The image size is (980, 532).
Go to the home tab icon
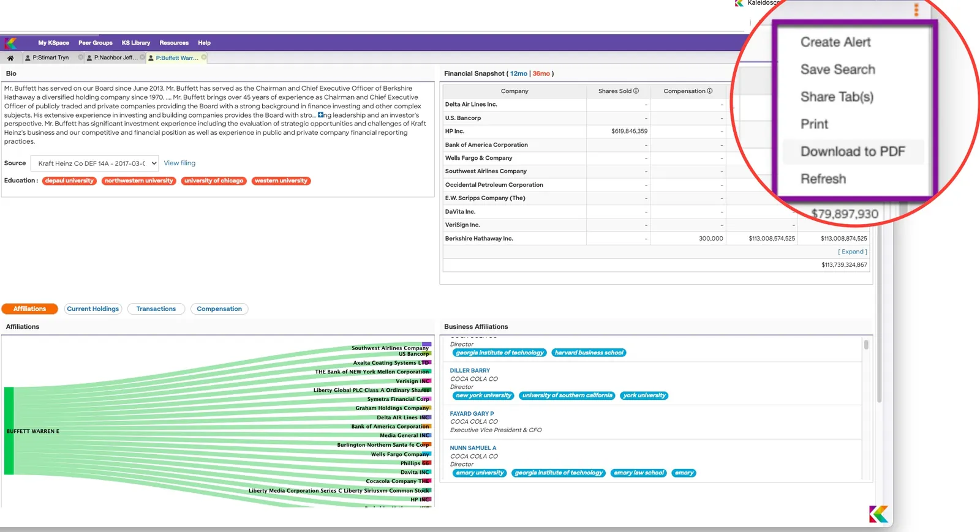[10, 58]
